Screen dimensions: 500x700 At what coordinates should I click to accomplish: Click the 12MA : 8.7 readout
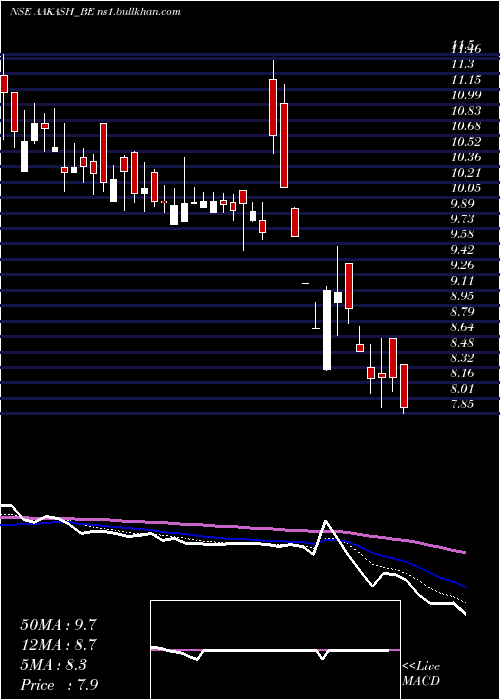tap(59, 645)
